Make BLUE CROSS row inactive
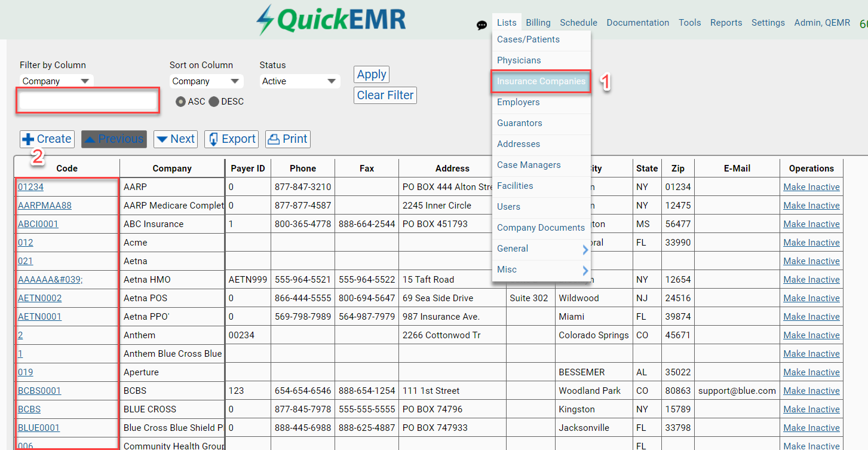 (x=811, y=409)
